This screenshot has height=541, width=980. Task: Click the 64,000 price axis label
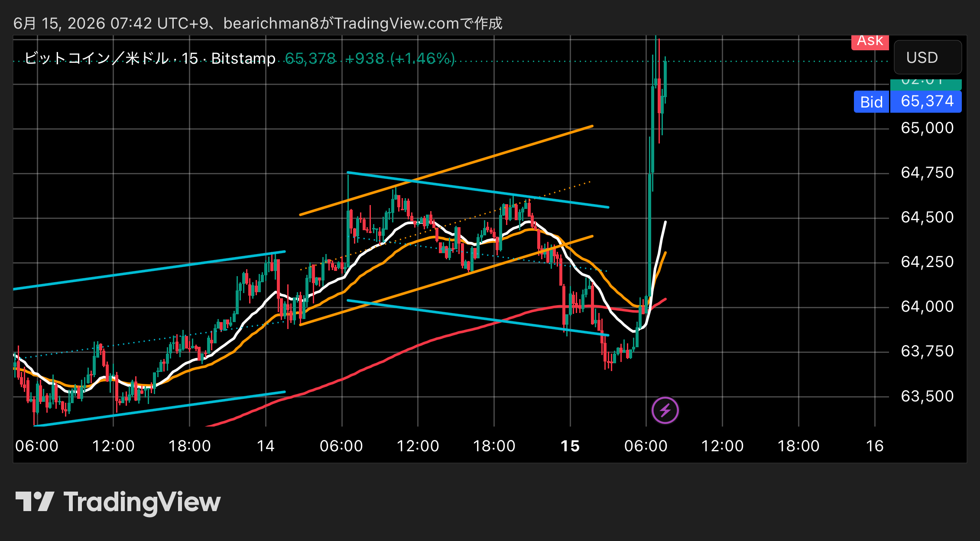tap(927, 306)
